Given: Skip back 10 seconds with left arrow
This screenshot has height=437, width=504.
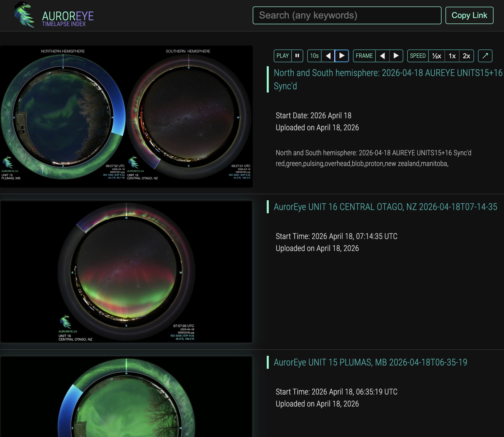Looking at the screenshot, I should 328,56.
